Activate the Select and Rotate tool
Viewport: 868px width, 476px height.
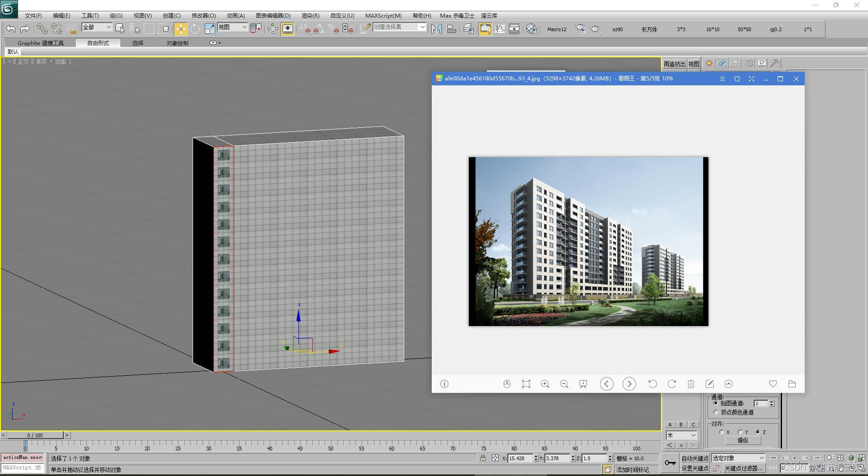194,29
